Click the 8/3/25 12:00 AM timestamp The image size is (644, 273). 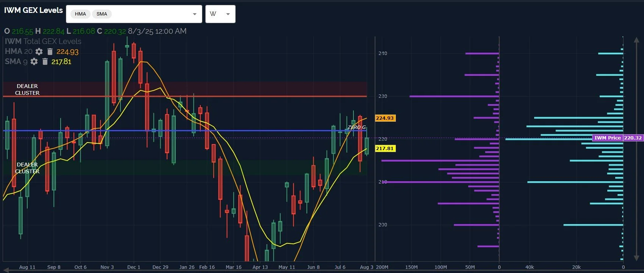pyautogui.click(x=157, y=31)
